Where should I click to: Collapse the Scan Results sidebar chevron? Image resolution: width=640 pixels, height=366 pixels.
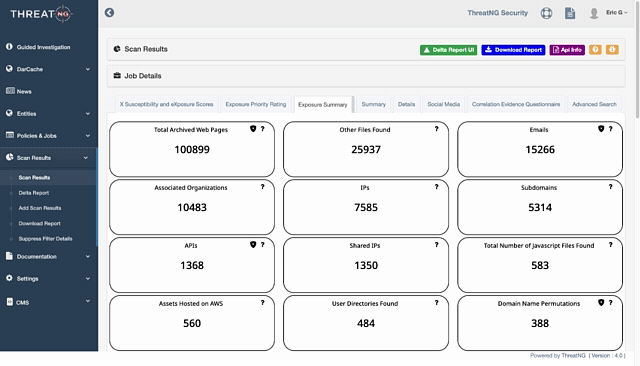click(86, 157)
